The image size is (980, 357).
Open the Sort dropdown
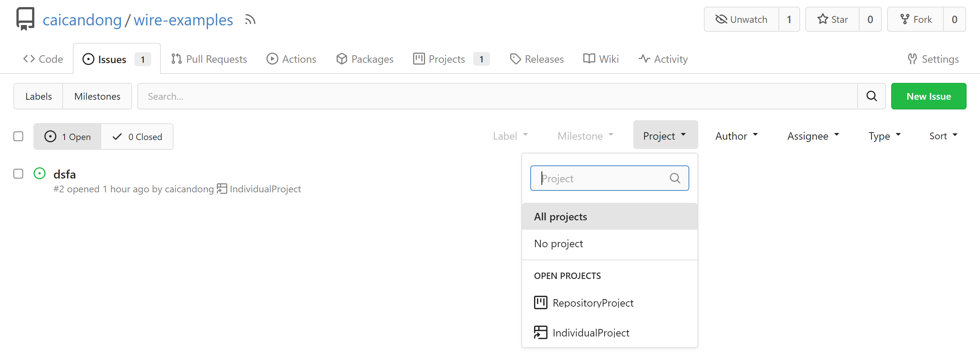pos(943,136)
